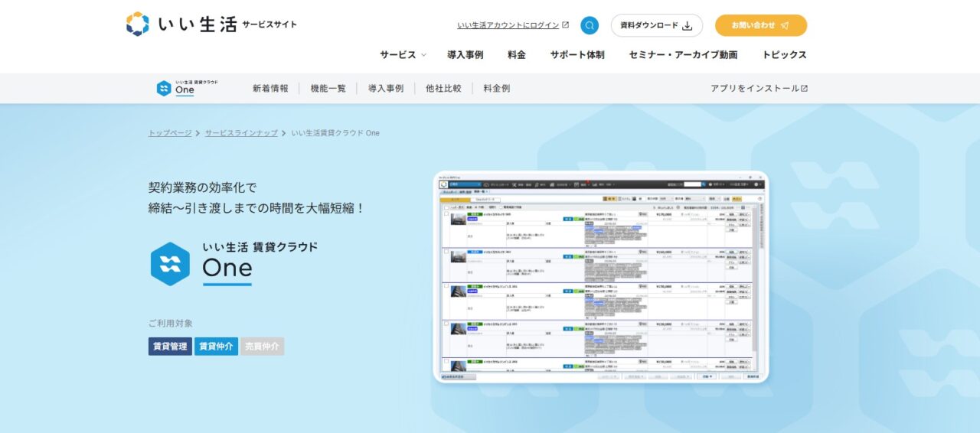Click the orange お問い合わせ button
Screen dimensions: 980x433
[x=761, y=25]
